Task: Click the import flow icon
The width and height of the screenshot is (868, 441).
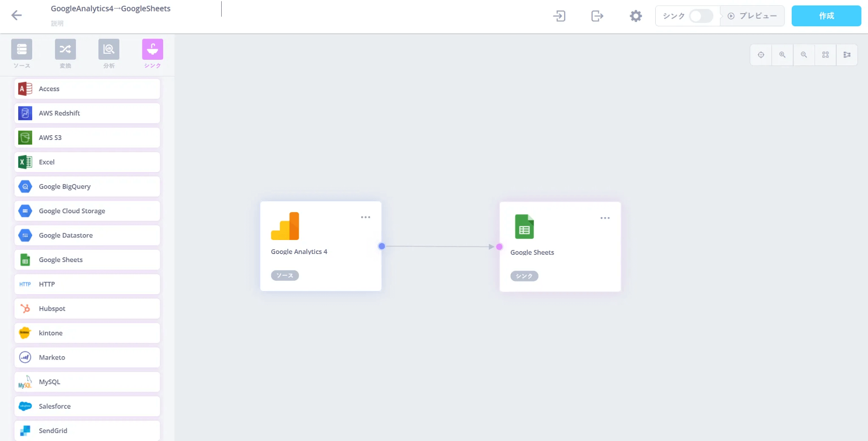Action: [x=559, y=16]
